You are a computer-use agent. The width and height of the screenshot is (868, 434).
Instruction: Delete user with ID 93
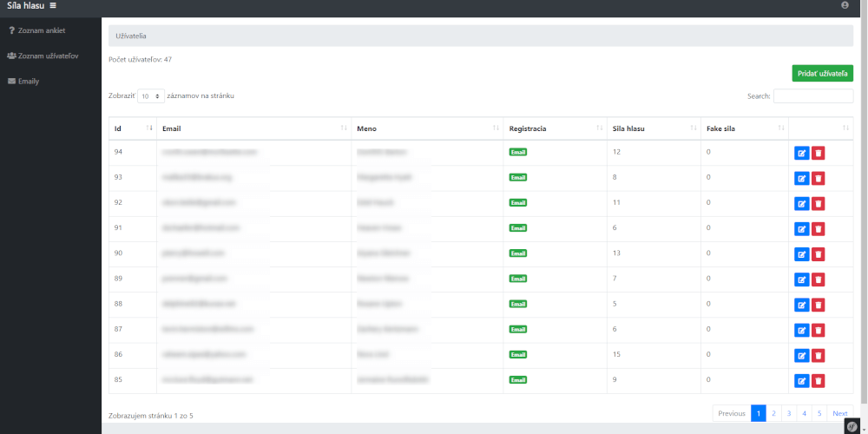pos(818,178)
